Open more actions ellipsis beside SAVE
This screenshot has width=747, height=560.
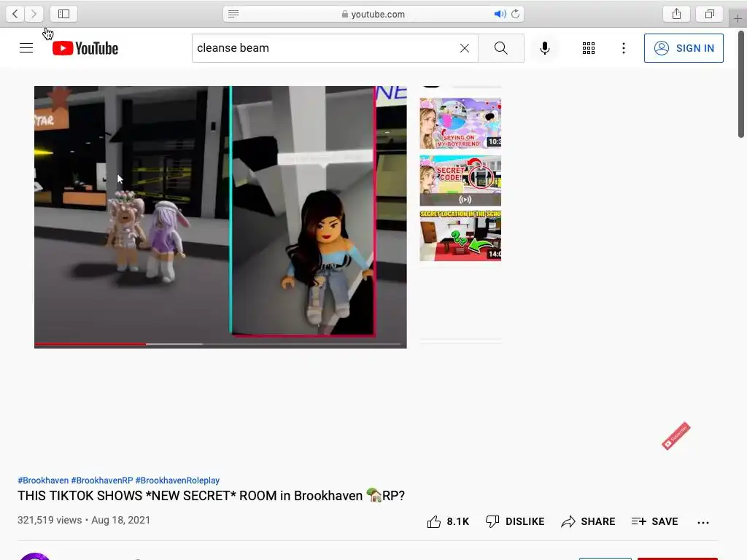coord(703,522)
